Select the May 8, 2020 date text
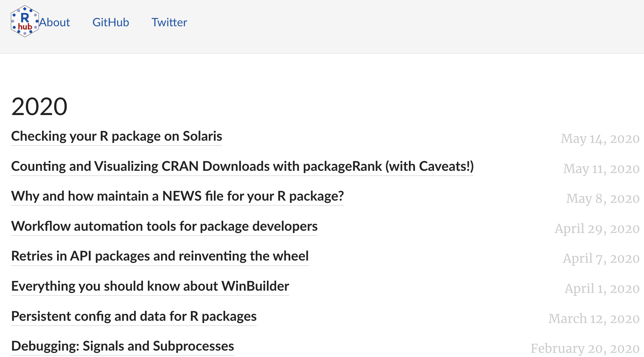Viewport: 644px width, 357px height. [x=603, y=199]
